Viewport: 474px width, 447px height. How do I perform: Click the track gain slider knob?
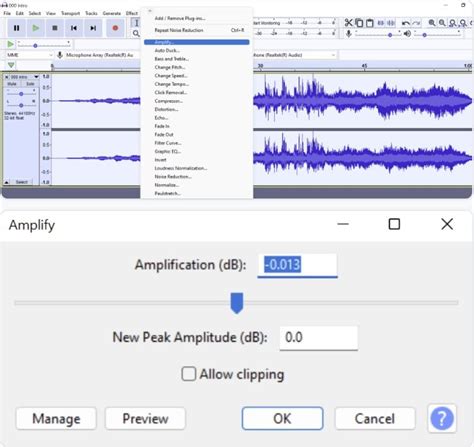click(21, 94)
